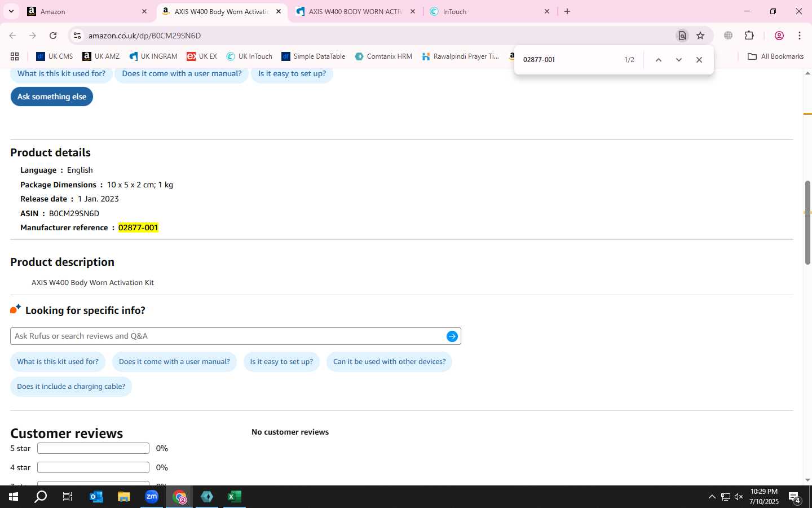Open Simple DataTable bookmark

tap(313, 56)
